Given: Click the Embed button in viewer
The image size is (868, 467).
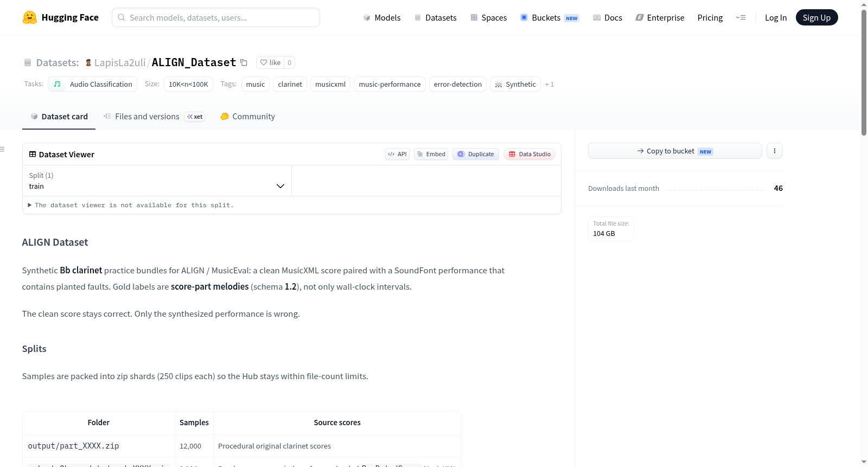Looking at the screenshot, I should (x=431, y=154).
